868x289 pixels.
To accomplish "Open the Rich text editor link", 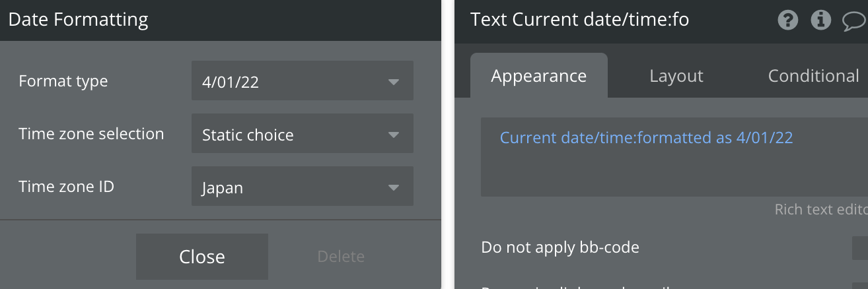I will click(x=822, y=209).
